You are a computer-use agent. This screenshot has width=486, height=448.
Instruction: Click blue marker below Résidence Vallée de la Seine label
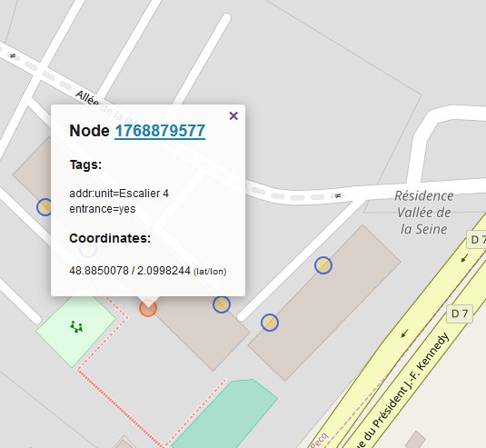(323, 265)
